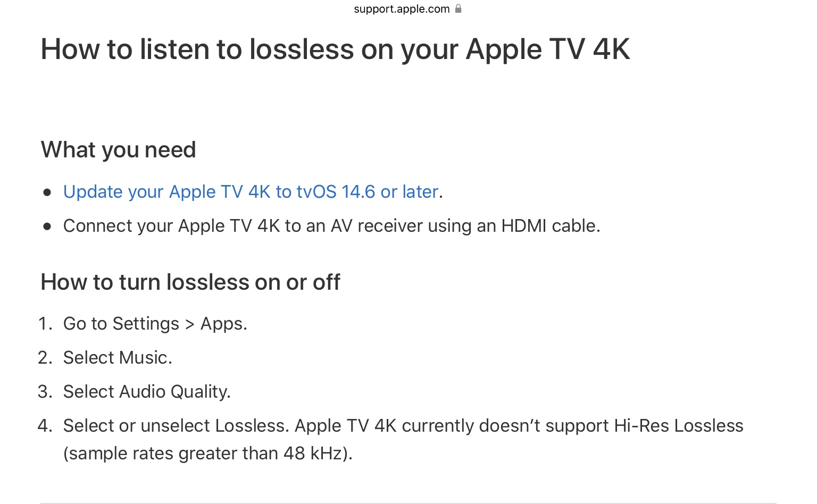Image resolution: width=817 pixels, height=504 pixels.
Task: Click the 'Select Audio Quality.' step
Action: point(147,392)
